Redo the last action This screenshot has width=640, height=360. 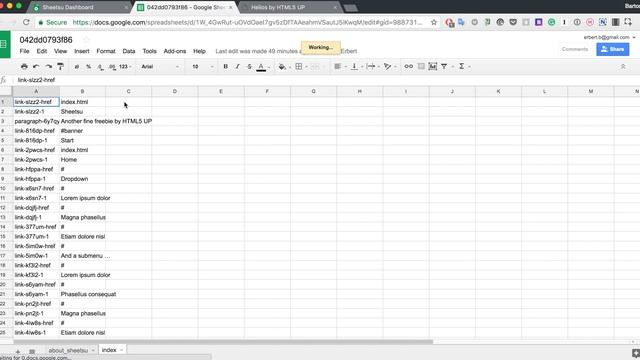coord(48,67)
